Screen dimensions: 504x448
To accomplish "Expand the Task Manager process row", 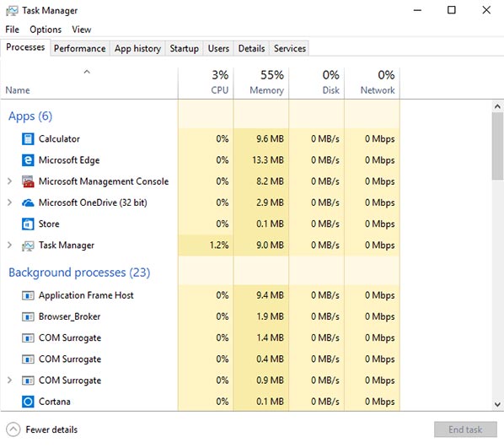I will [x=9, y=245].
